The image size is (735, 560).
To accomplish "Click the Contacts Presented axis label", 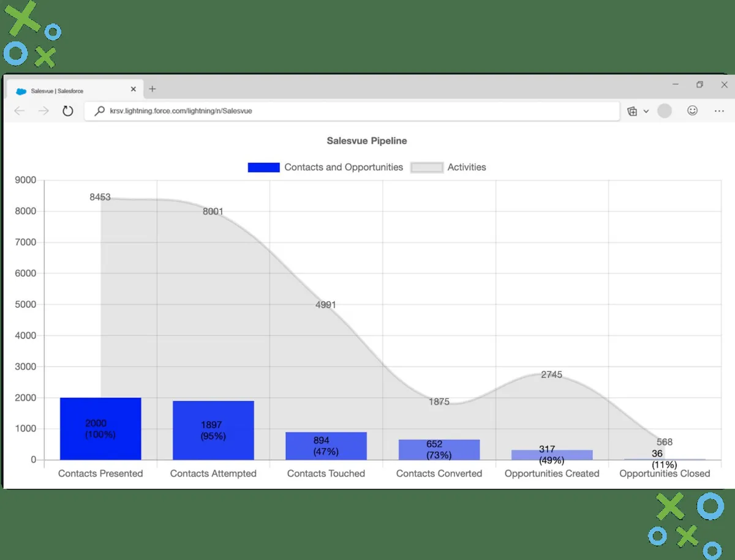I will 100,473.
